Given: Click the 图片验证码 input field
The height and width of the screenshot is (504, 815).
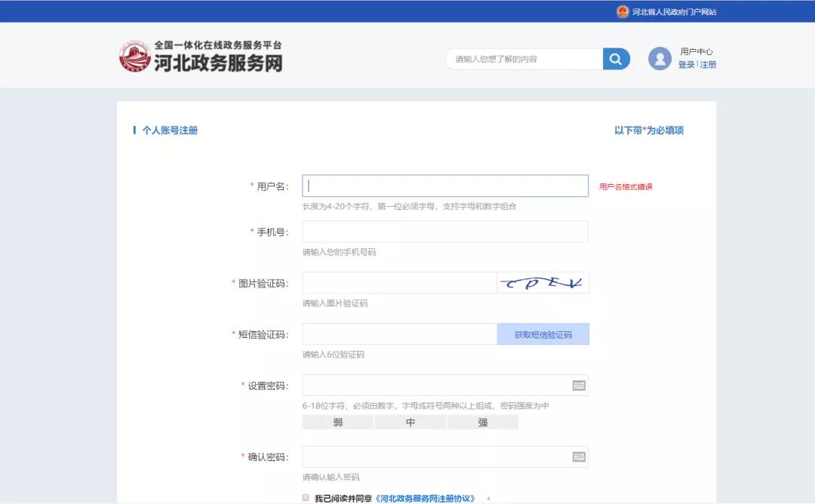Looking at the screenshot, I should click(398, 283).
